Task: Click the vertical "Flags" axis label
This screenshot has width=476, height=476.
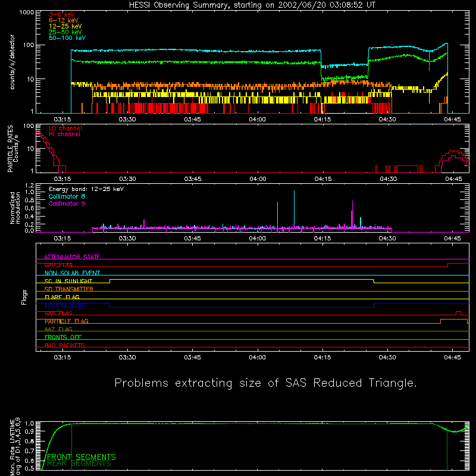Action: tap(24, 297)
